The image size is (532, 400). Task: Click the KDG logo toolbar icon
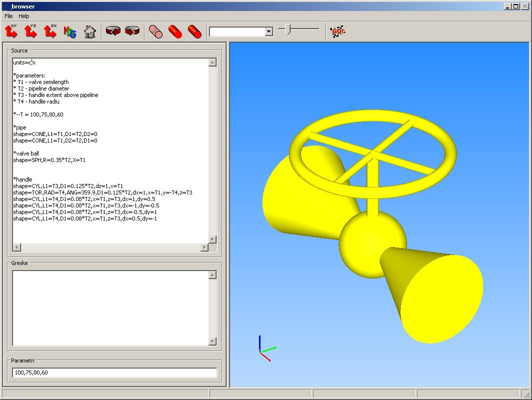tap(70, 31)
